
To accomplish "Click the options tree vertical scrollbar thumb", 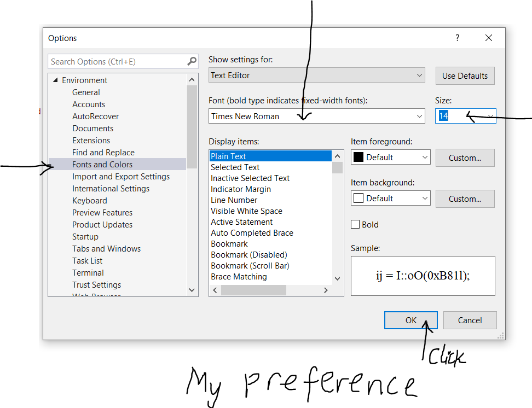I will (192, 127).
